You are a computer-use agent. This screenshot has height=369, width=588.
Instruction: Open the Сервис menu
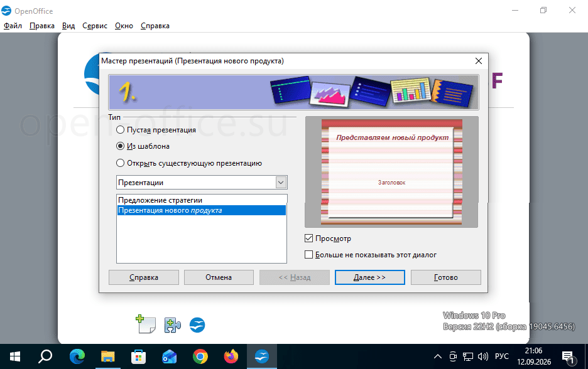click(x=95, y=26)
